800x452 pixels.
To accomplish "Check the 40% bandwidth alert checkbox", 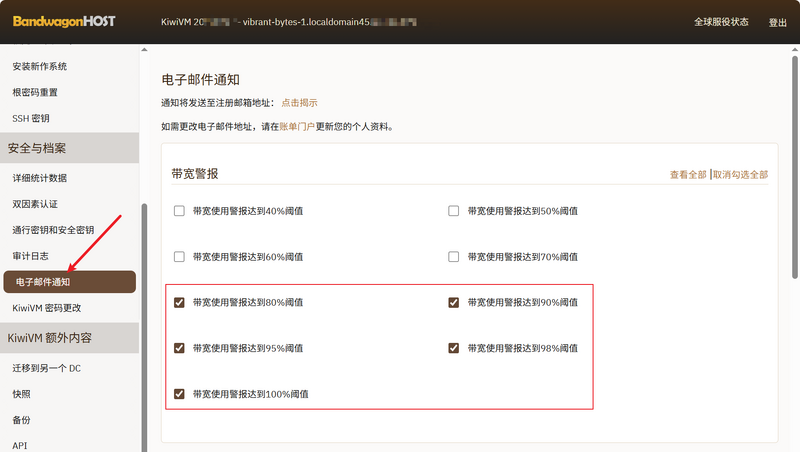I will pos(180,211).
